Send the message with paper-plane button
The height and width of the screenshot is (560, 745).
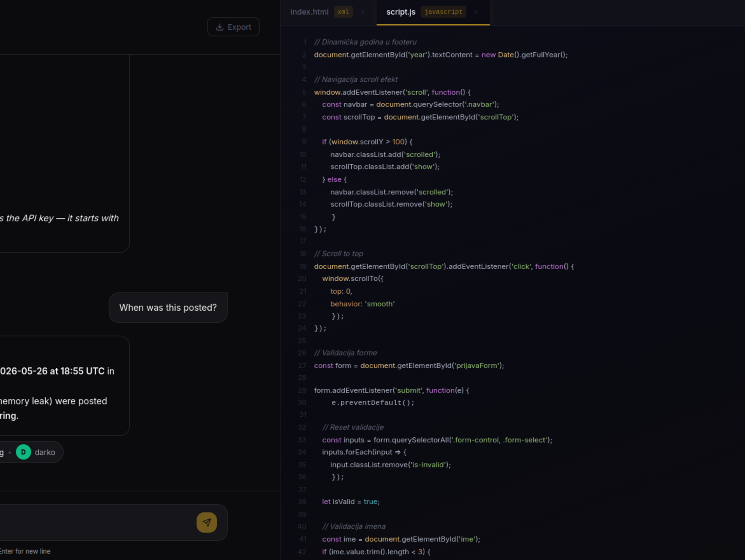point(206,522)
